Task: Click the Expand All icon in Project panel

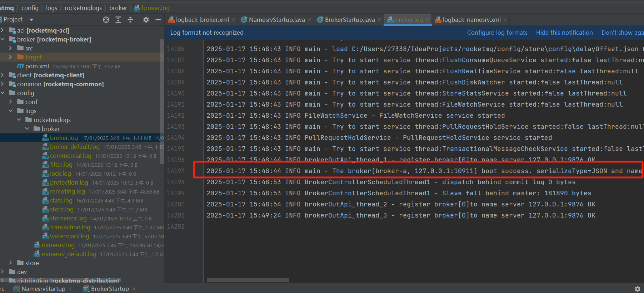Action: click(118, 20)
